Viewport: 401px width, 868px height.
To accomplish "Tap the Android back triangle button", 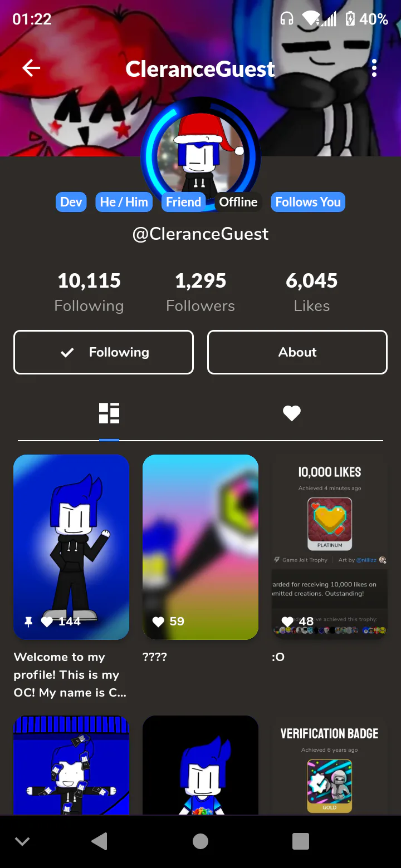I will tap(100, 841).
